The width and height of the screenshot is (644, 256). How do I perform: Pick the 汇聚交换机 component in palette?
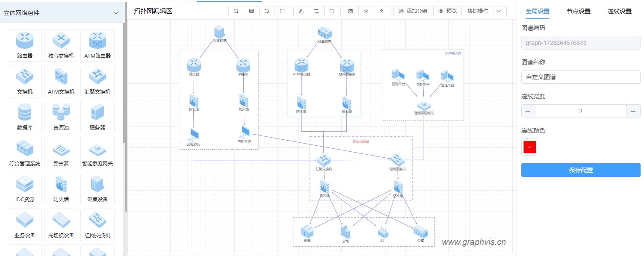click(x=97, y=81)
